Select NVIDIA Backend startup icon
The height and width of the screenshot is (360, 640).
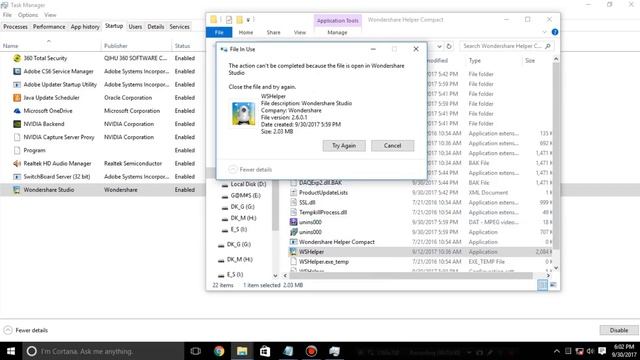click(17, 124)
